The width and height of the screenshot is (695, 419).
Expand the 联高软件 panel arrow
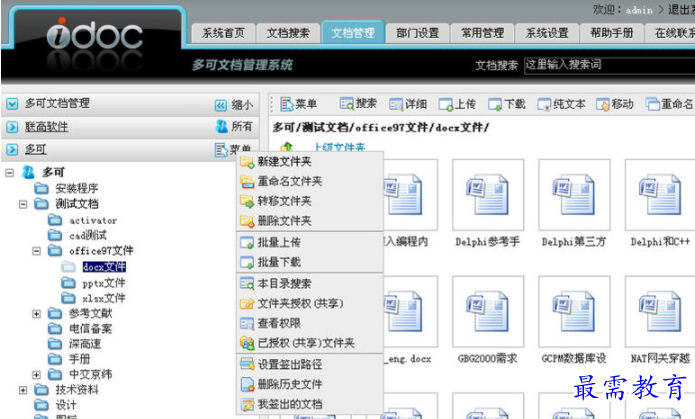pos(12,127)
